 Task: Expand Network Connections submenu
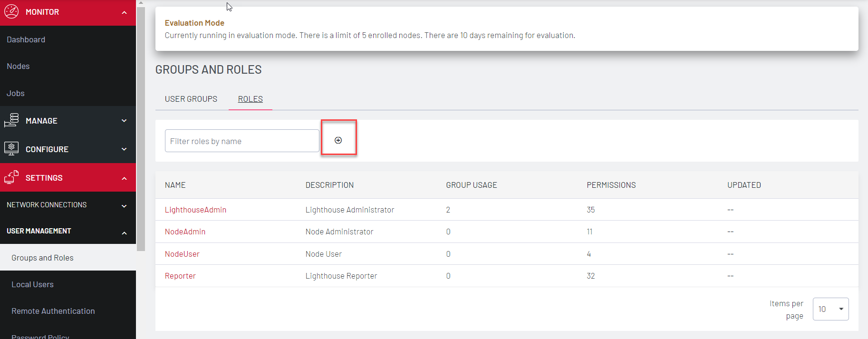[124, 206]
